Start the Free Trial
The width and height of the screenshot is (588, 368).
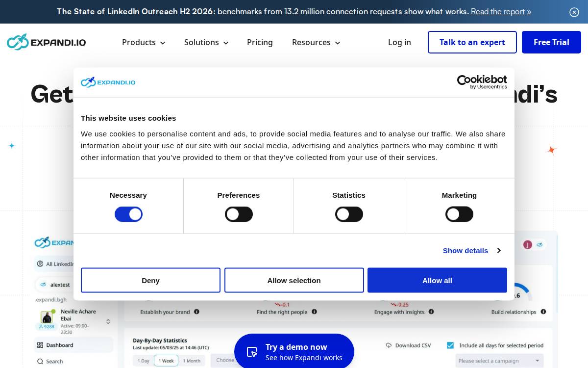coord(551,42)
